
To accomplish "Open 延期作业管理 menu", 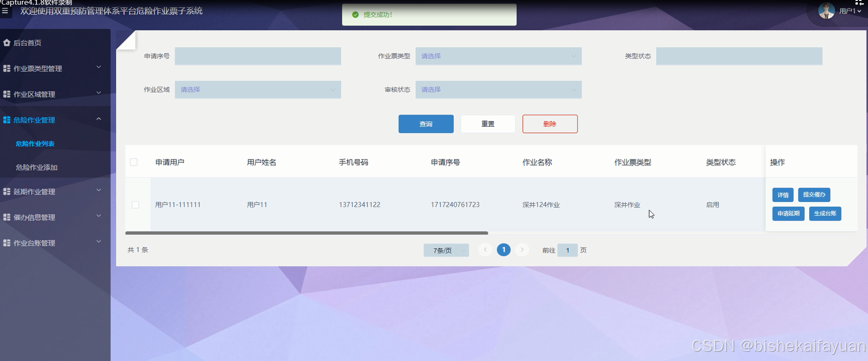I will pyautogui.click(x=55, y=191).
